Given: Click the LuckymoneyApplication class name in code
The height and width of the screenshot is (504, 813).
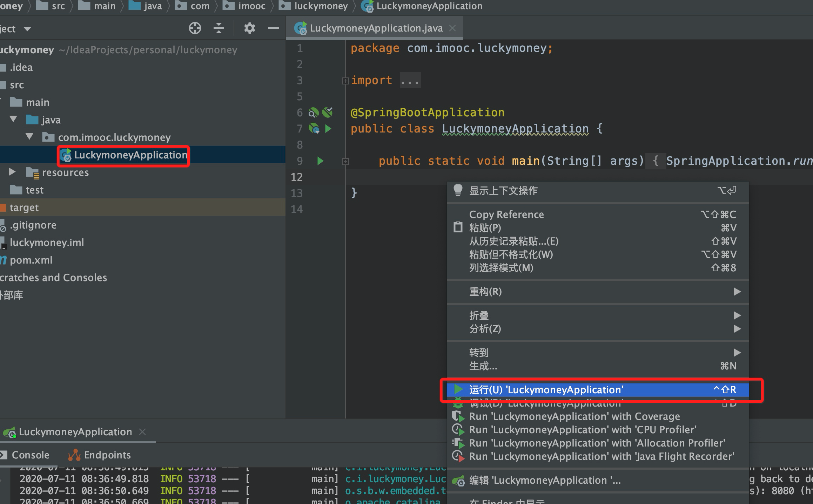Looking at the screenshot, I should click(x=515, y=129).
